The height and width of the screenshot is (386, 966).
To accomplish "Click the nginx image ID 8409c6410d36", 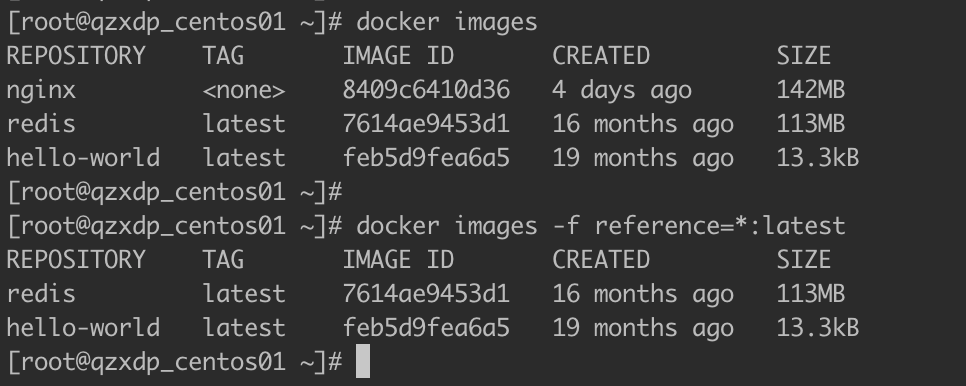I will coord(426,90).
